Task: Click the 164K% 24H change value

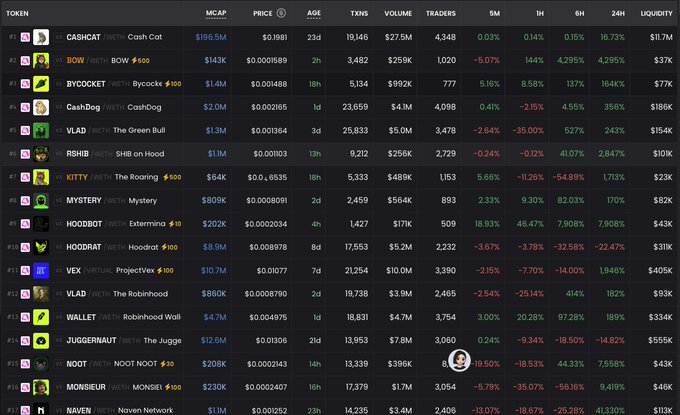Action: tap(613, 84)
